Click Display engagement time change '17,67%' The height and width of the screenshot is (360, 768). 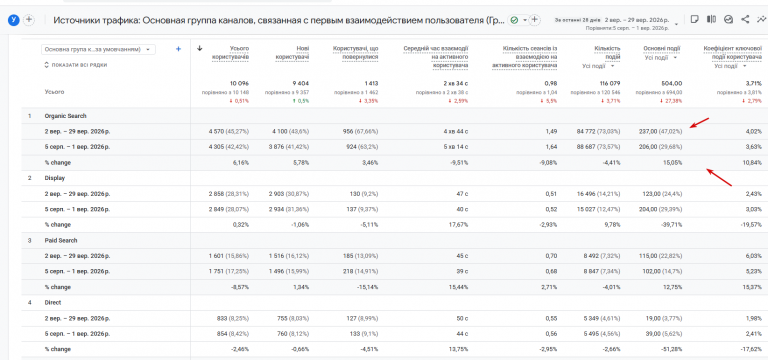[460, 225]
